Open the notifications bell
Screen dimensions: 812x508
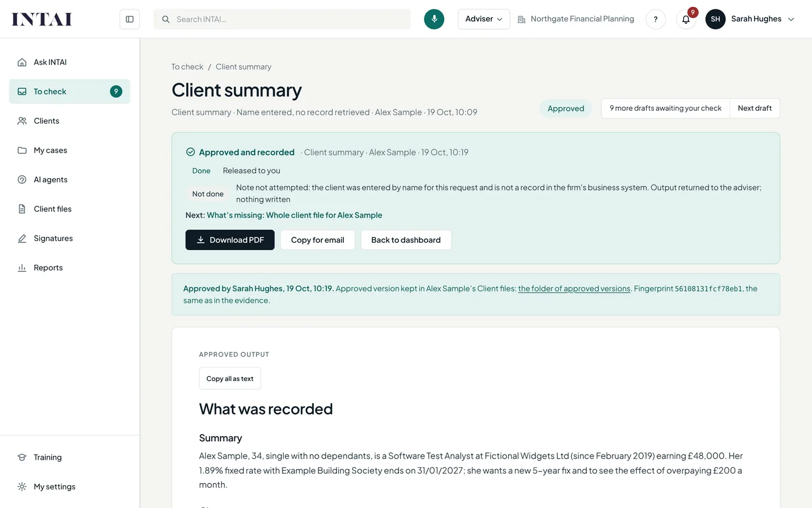[686, 19]
